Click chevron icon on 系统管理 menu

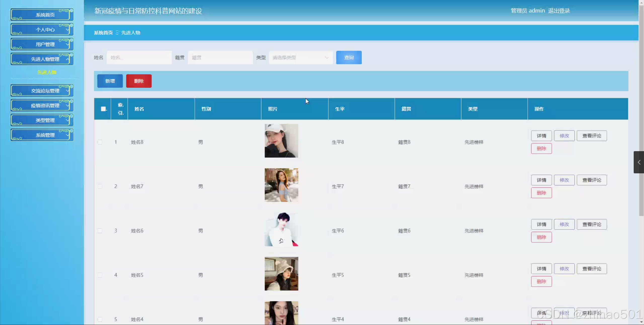pos(67,135)
